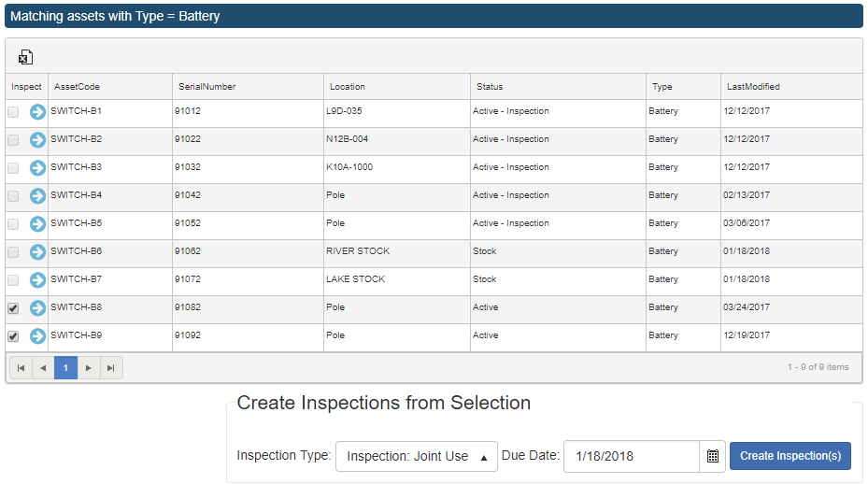Expand the Inspection Type dropdown
The image size is (868, 484).
click(417, 456)
